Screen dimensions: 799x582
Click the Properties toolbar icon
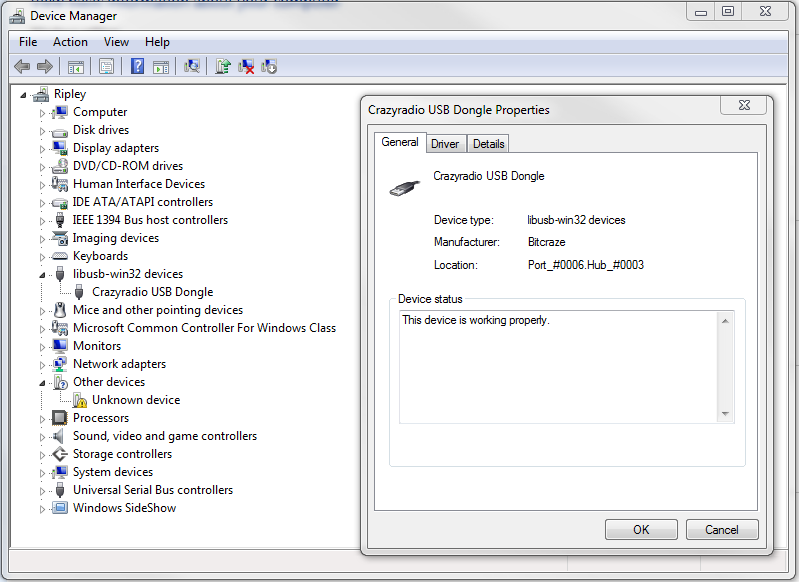tap(105, 67)
